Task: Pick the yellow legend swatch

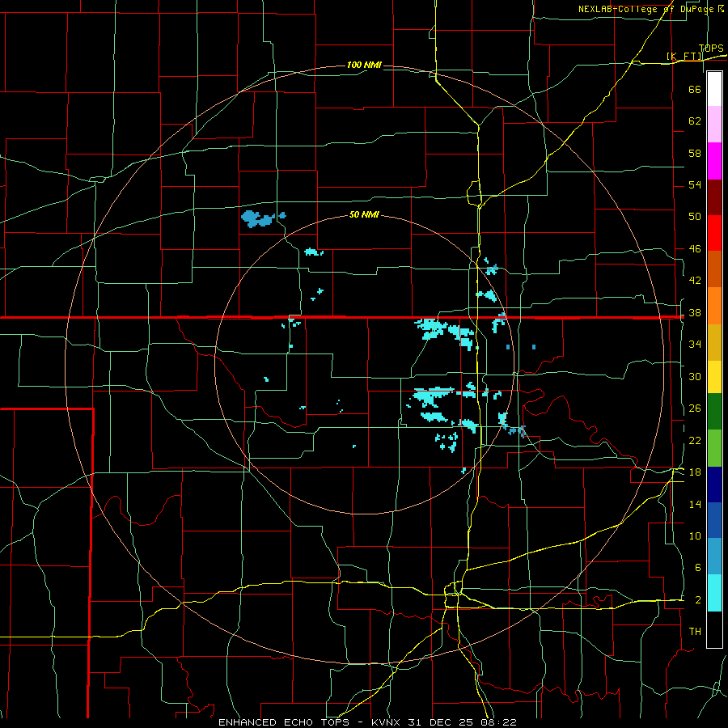Action: click(x=714, y=376)
